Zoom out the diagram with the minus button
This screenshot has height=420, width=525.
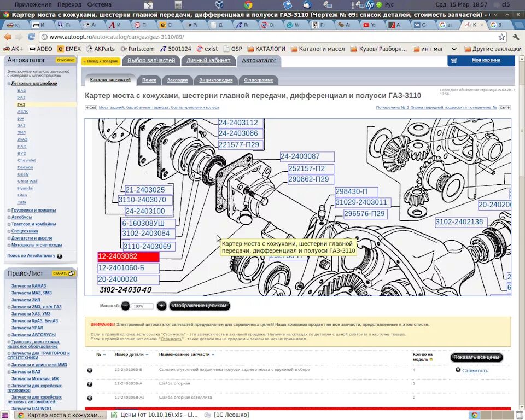[125, 306]
